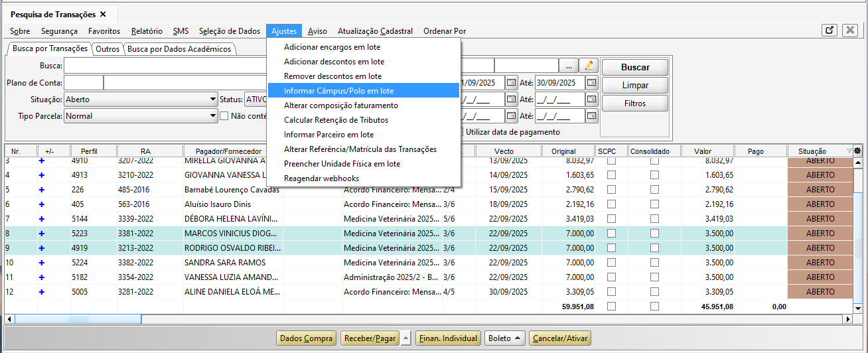Expand row 10 details via its plus sign

point(41,263)
